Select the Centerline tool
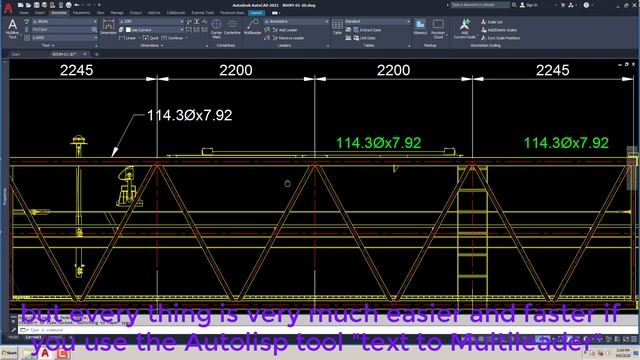Screen dimensions: 640x360 232,28
